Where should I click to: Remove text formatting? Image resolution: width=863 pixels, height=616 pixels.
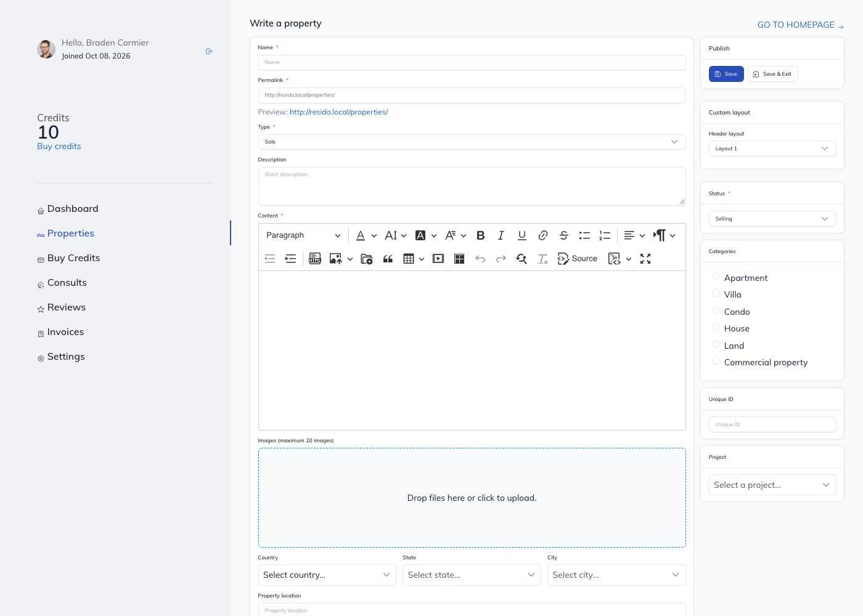point(542,259)
